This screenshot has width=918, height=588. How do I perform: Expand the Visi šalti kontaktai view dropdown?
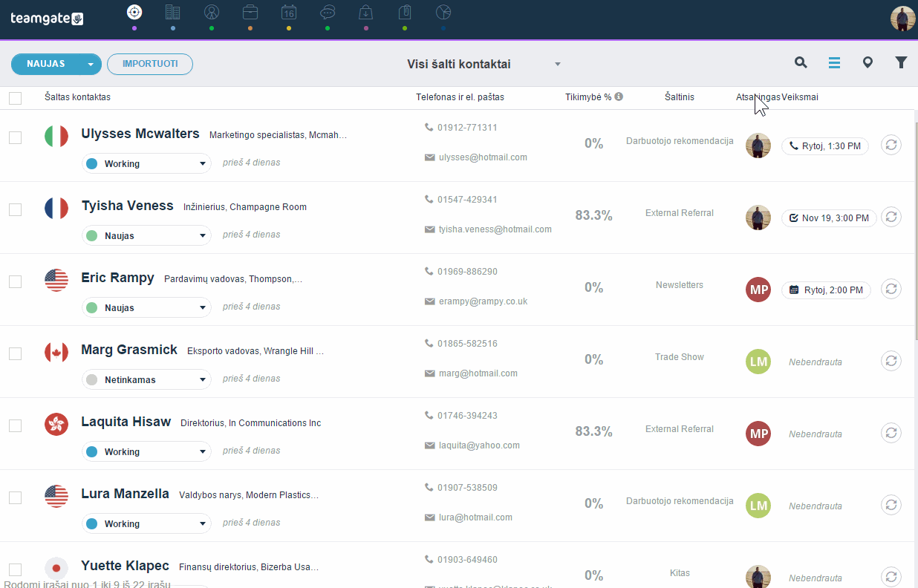tap(557, 65)
